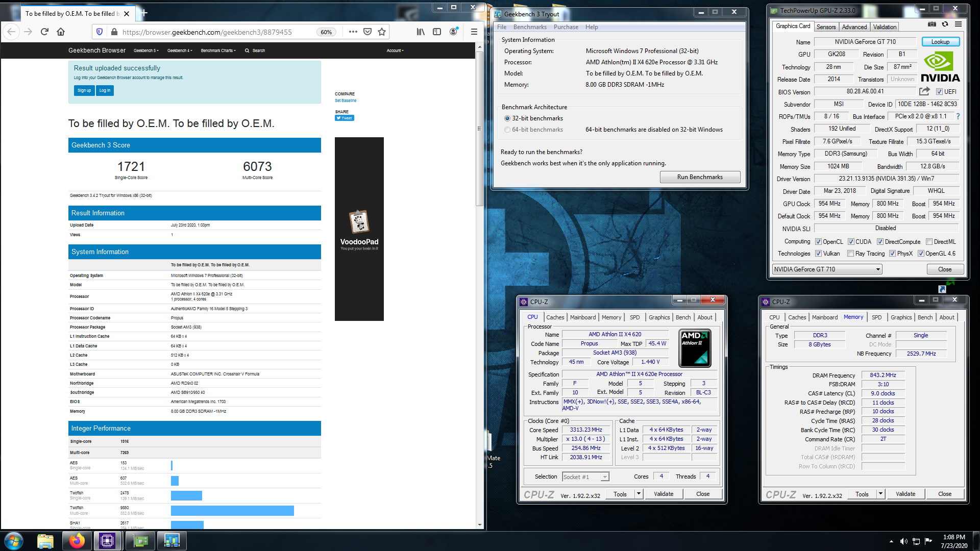
Task: Switch to the Advanced tab in GPU-Z
Action: click(x=854, y=27)
